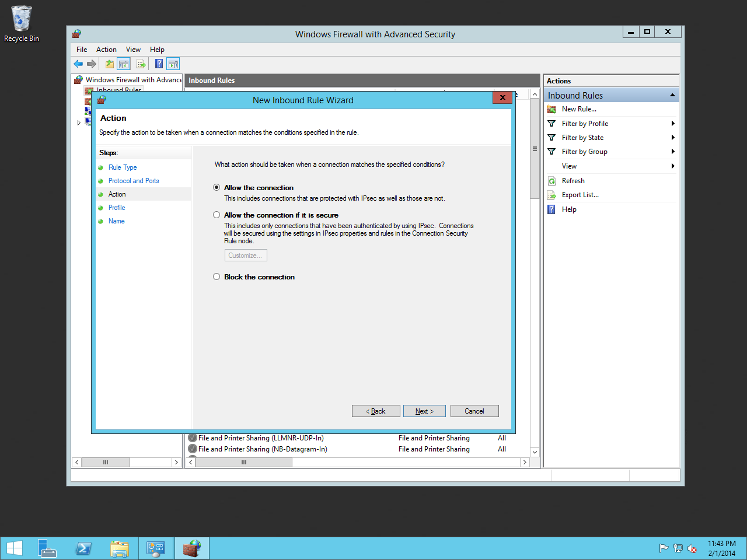Expand the collapsed node in the console tree
Viewport: 747px width, 560px height.
(x=79, y=123)
